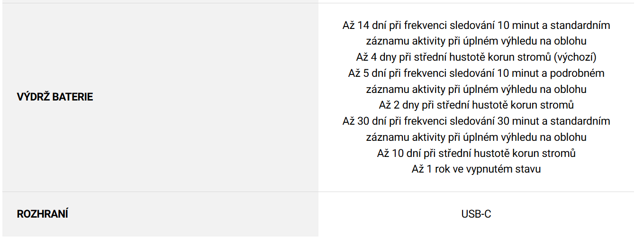Click the line ending with '(výchozí)'
This screenshot has height=238, width=644.
[476, 57]
